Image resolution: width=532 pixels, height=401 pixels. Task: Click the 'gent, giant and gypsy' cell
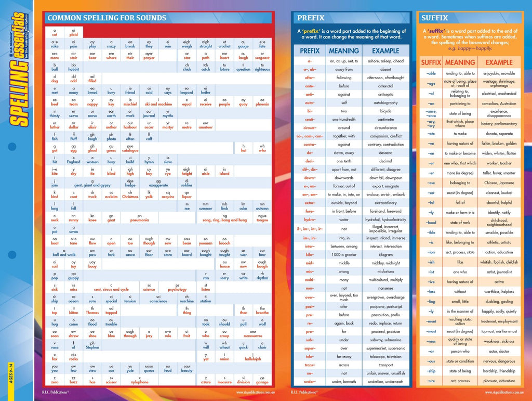click(x=92, y=185)
